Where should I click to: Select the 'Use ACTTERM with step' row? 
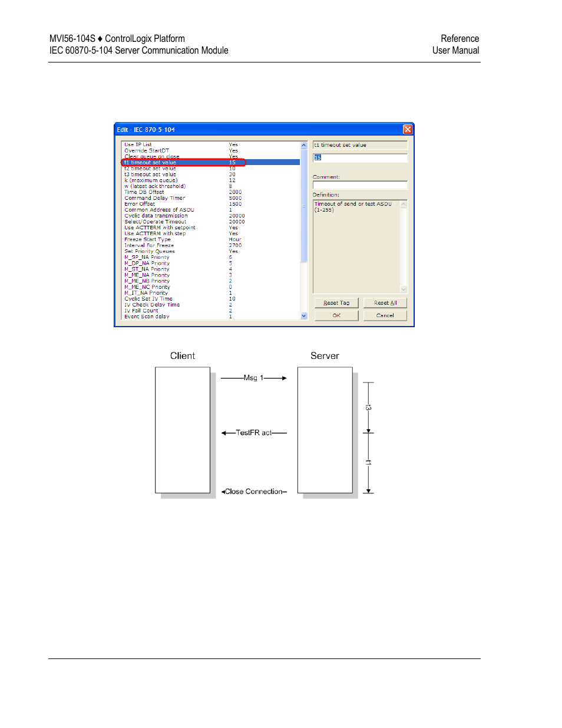tap(211, 233)
